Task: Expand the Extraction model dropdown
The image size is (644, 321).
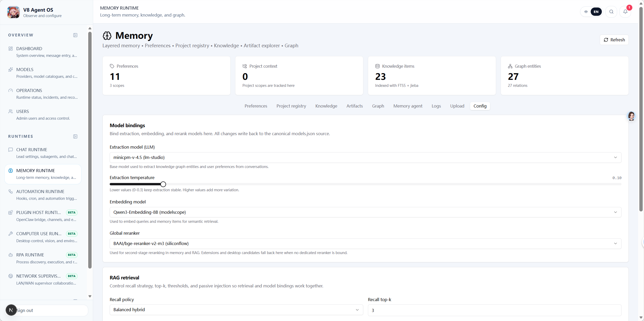Action: pyautogui.click(x=365, y=157)
